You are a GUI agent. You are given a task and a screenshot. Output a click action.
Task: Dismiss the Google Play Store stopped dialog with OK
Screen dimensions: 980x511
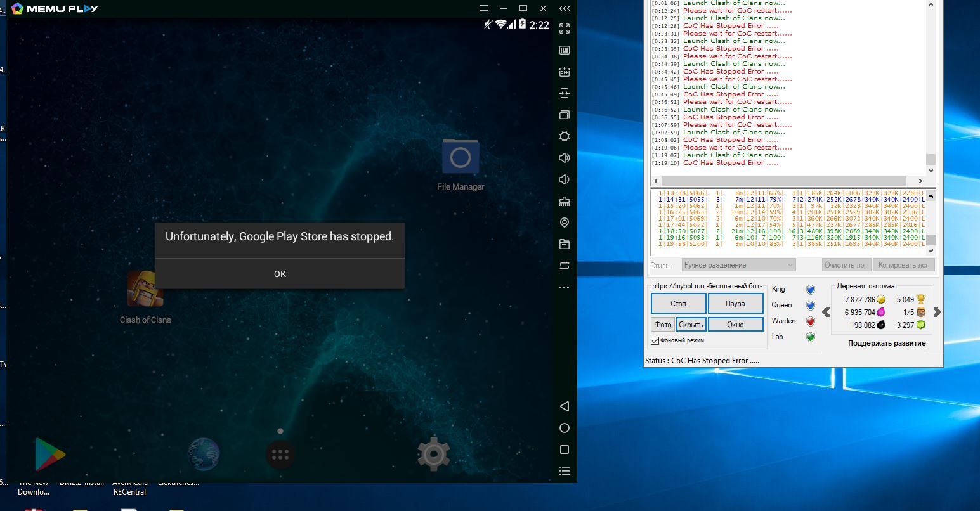click(x=280, y=274)
